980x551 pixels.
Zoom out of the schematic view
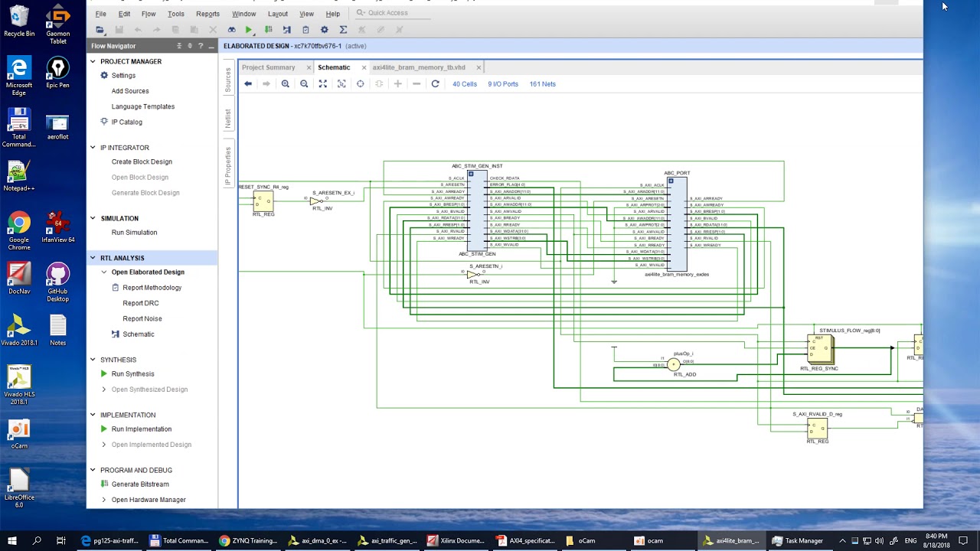click(x=304, y=84)
